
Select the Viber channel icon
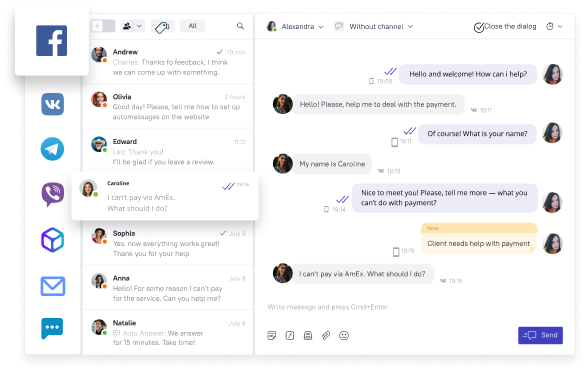(x=52, y=194)
